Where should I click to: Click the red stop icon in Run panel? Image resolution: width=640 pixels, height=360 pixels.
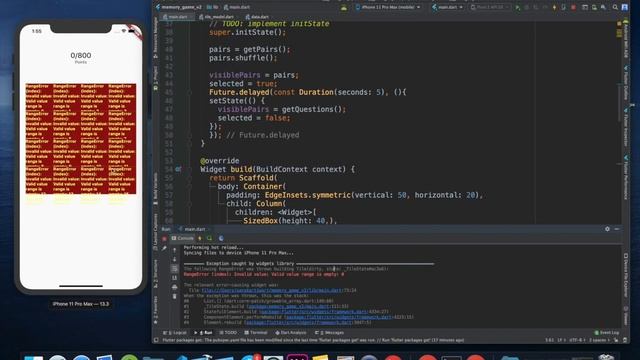[164, 238]
